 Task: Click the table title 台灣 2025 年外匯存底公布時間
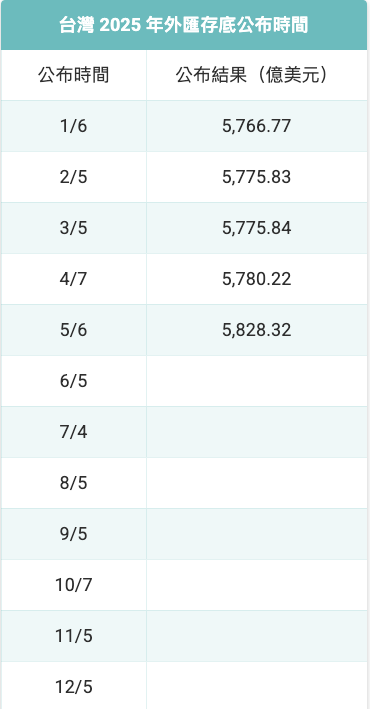[184, 25]
